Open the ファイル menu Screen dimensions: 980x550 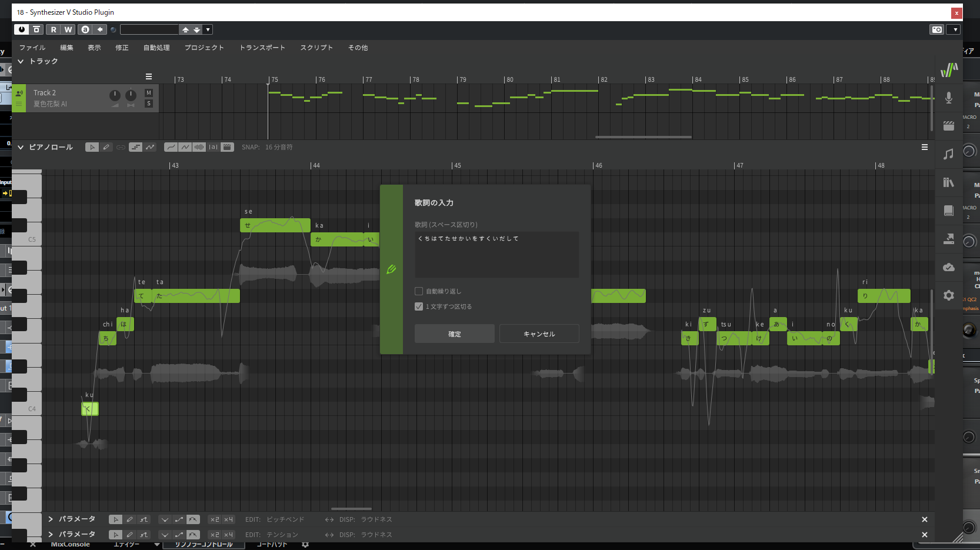pyautogui.click(x=32, y=48)
